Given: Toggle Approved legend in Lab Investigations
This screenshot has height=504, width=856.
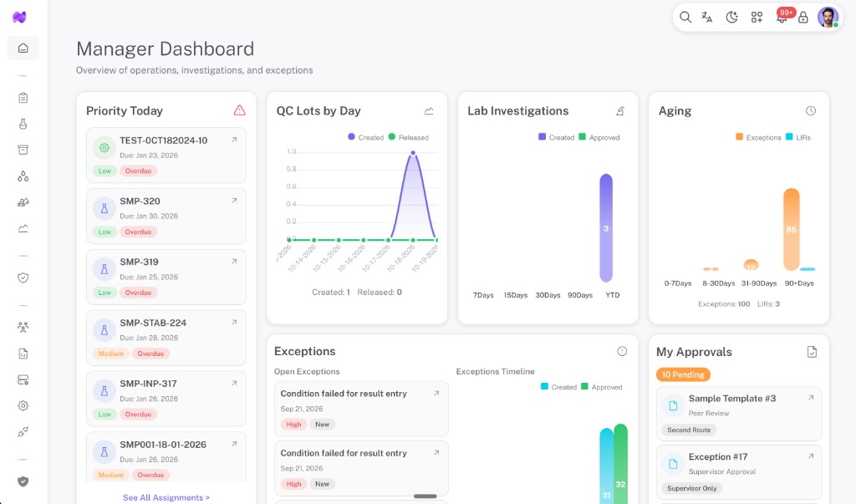Looking at the screenshot, I should tap(599, 137).
